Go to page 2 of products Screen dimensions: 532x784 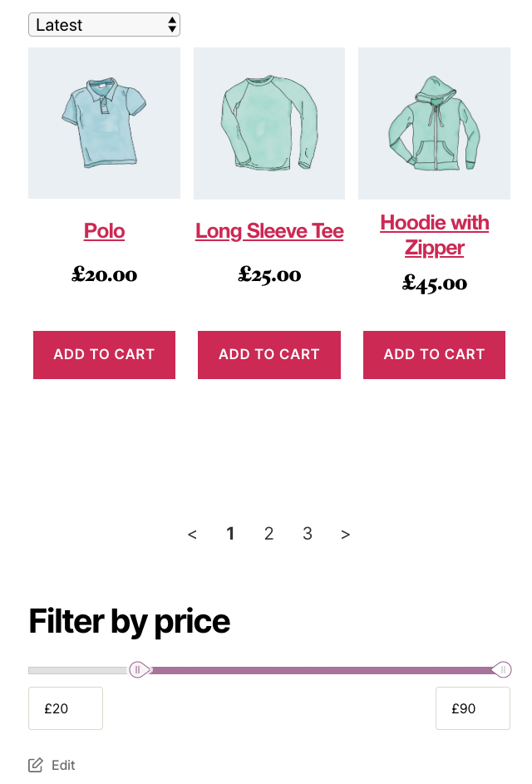tap(268, 533)
